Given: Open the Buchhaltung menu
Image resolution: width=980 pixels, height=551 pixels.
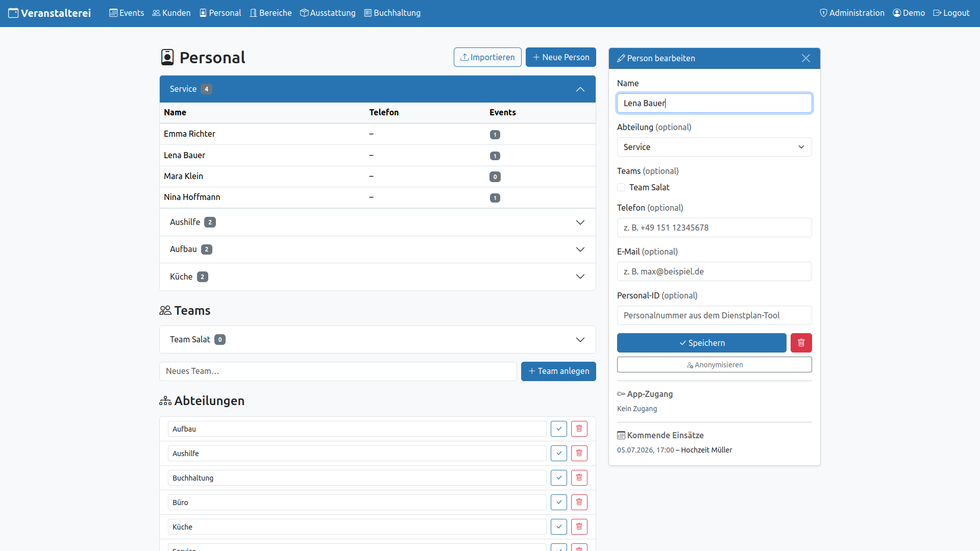Looking at the screenshot, I should click(x=392, y=13).
